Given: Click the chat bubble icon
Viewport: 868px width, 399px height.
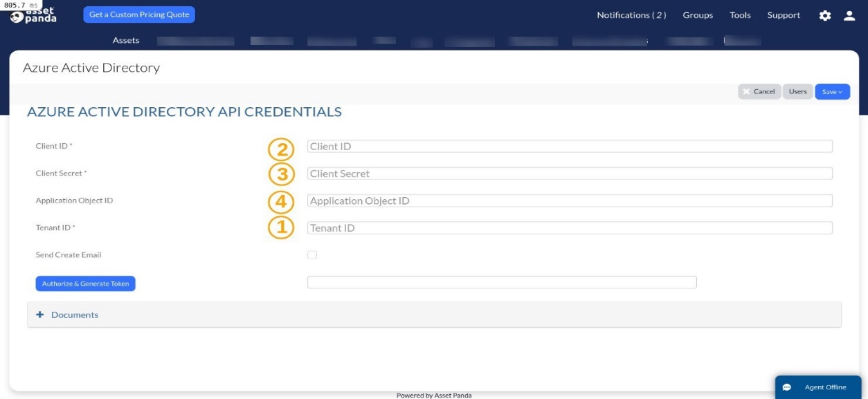Looking at the screenshot, I should tap(787, 387).
